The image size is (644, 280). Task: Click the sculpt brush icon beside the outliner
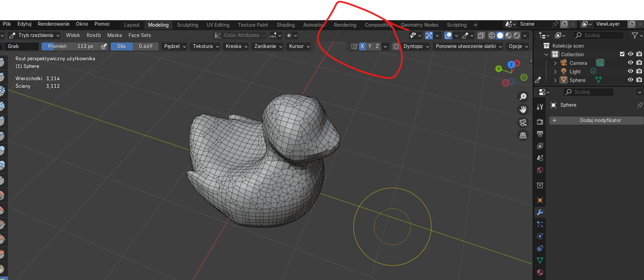[x=538, y=80]
